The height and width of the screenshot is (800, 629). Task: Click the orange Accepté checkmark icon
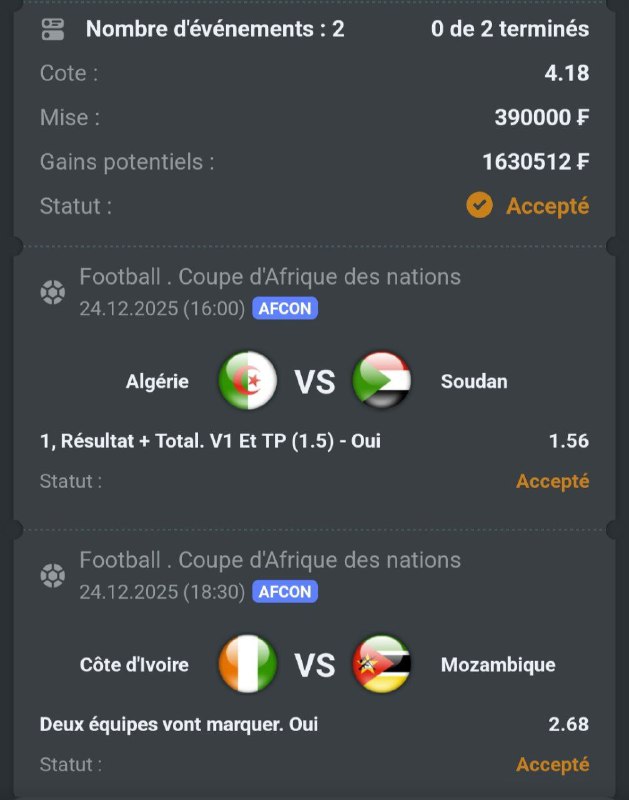(x=480, y=206)
